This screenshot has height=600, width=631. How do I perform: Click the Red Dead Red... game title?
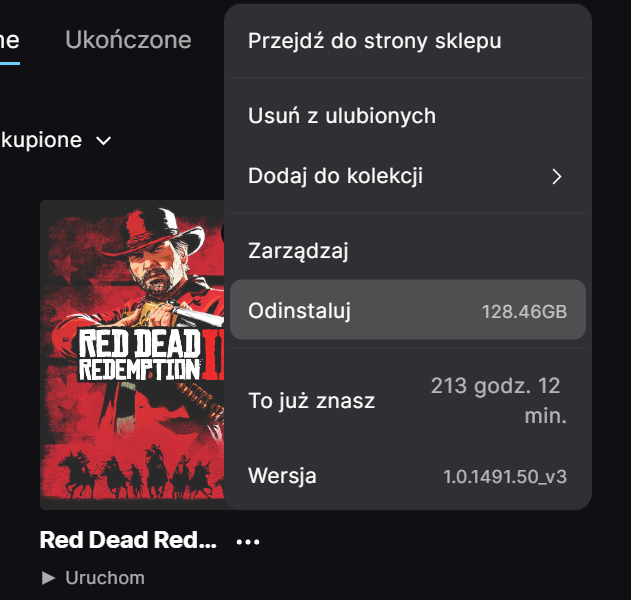128,540
